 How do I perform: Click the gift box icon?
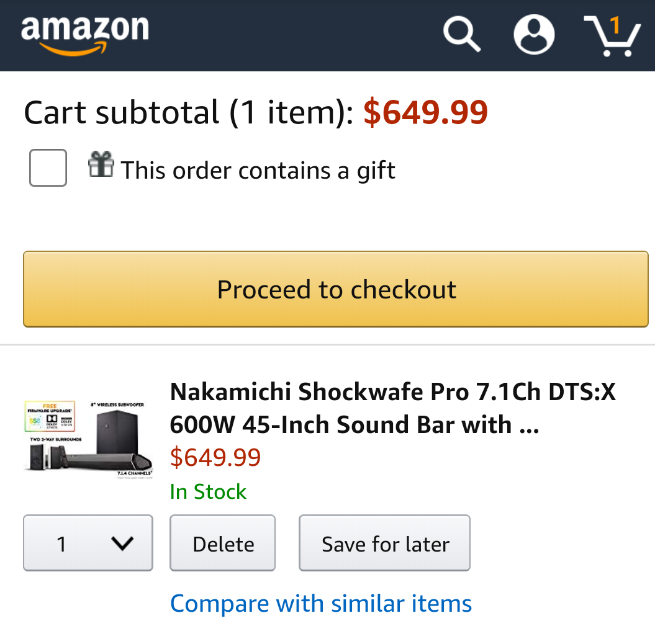101,164
